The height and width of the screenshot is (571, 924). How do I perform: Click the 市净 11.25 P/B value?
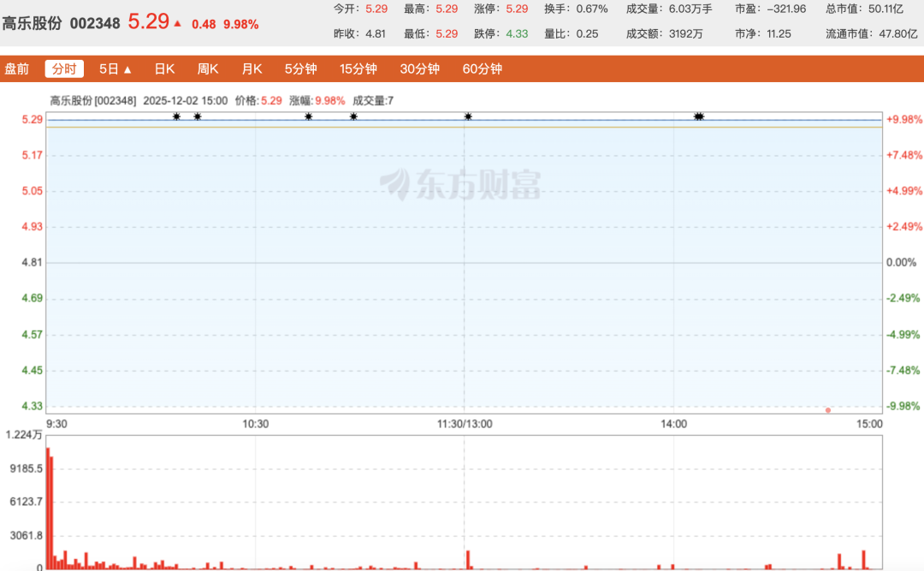click(x=779, y=33)
